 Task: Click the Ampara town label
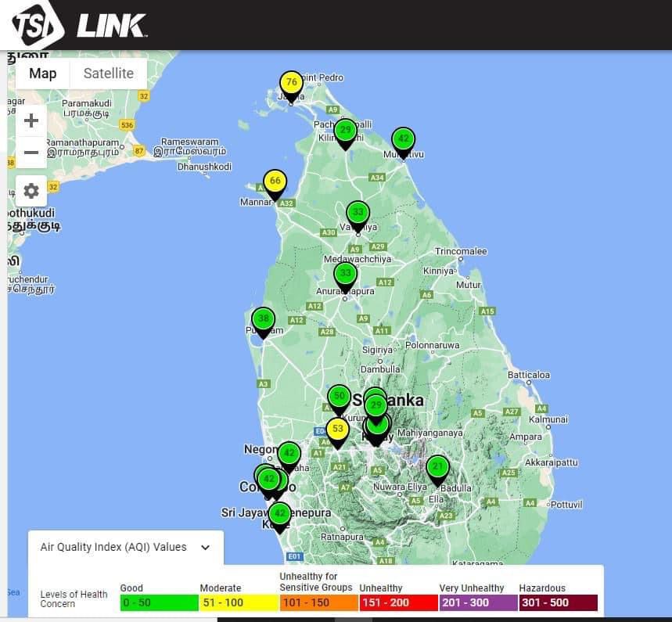coord(526,437)
